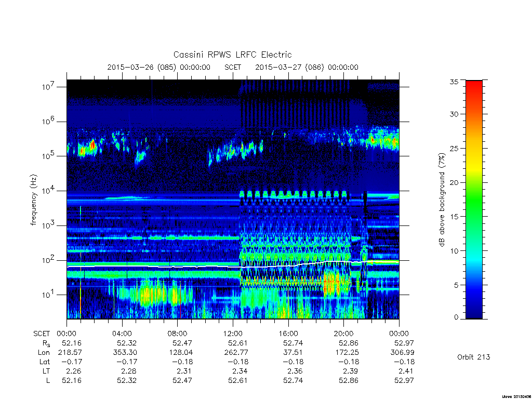Click the Lon value 262.77
This screenshot has height=399, width=532.
pos(236,353)
